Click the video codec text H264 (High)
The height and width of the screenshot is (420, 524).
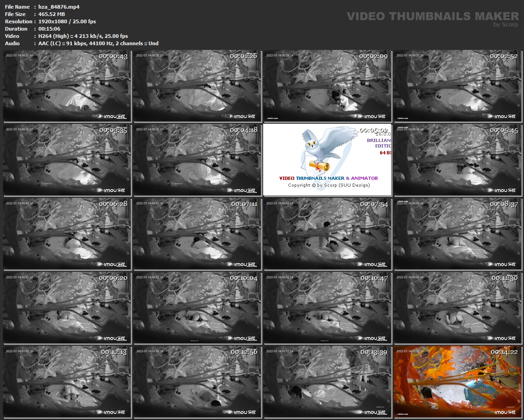53,36
